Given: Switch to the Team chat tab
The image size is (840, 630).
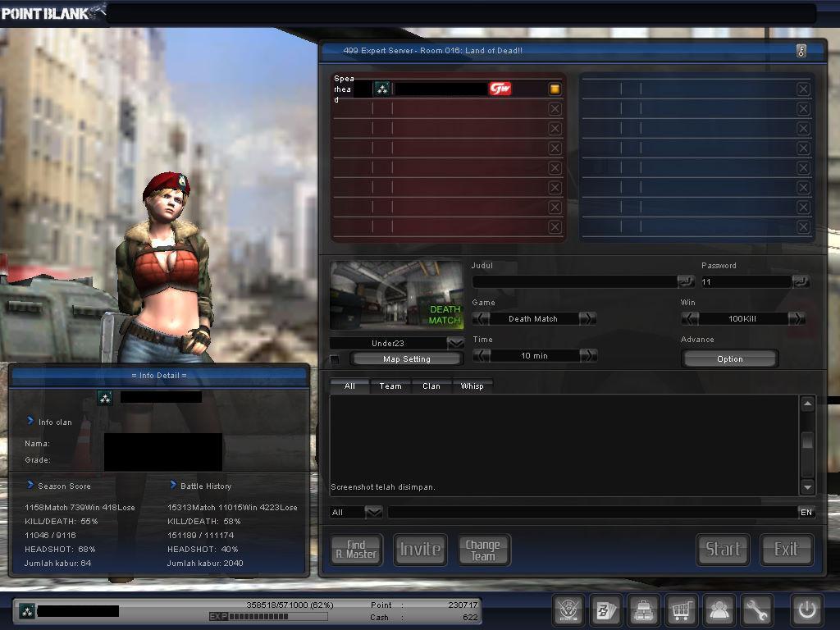Looking at the screenshot, I should coord(390,386).
